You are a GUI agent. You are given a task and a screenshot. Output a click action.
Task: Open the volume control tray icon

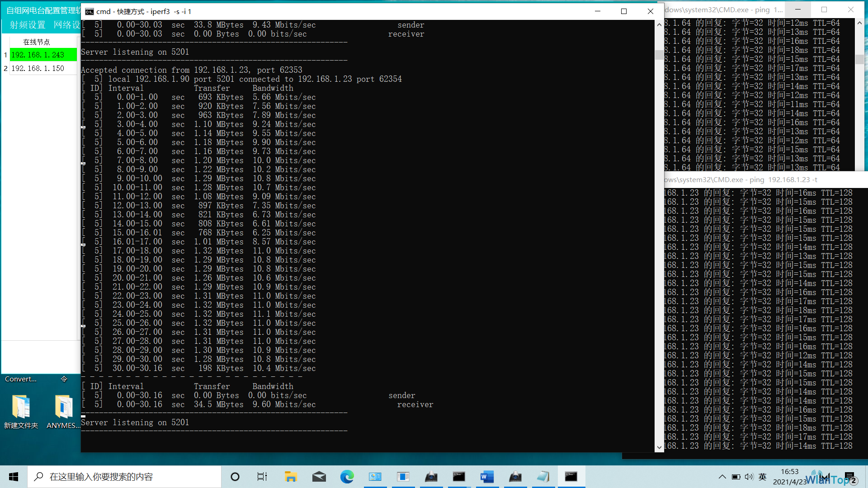(749, 477)
